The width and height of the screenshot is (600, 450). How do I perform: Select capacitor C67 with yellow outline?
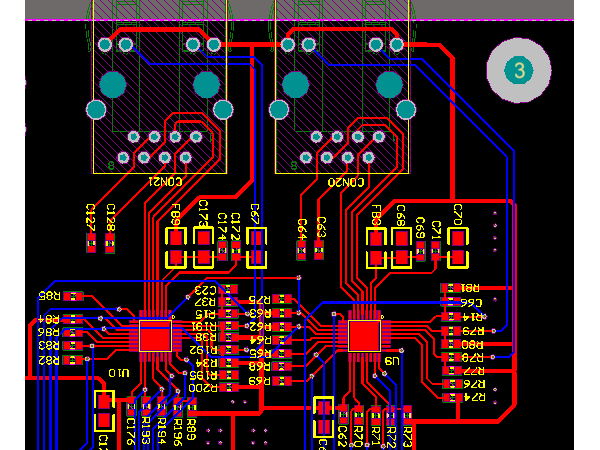(257, 247)
